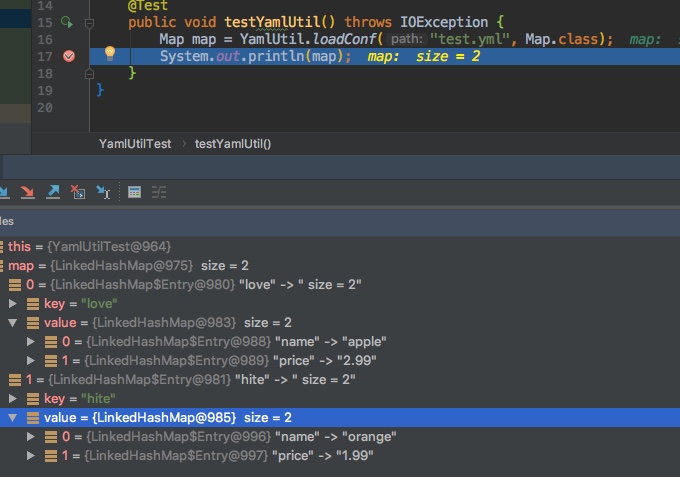
Task: Click the System.out.println(map) statement
Action: (255, 56)
